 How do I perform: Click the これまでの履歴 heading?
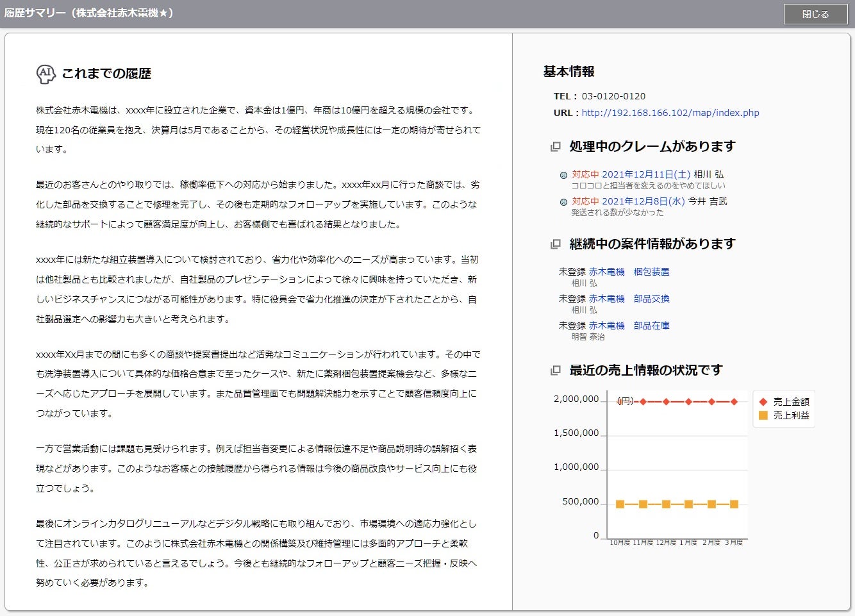[x=106, y=74]
